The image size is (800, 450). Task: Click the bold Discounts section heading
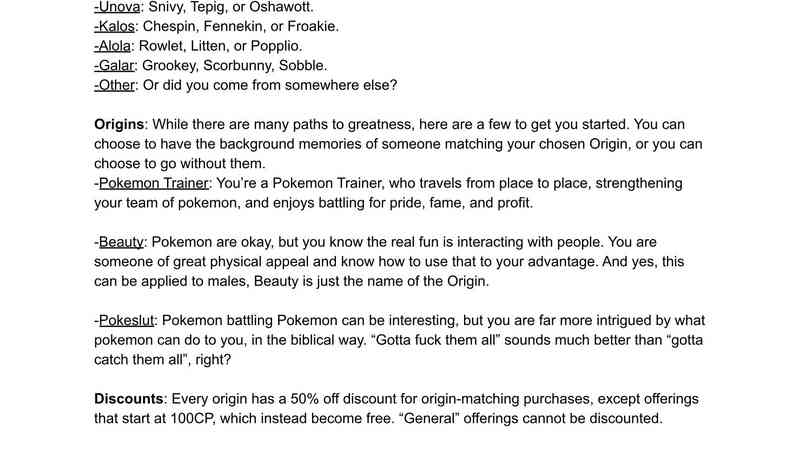pyautogui.click(x=130, y=398)
